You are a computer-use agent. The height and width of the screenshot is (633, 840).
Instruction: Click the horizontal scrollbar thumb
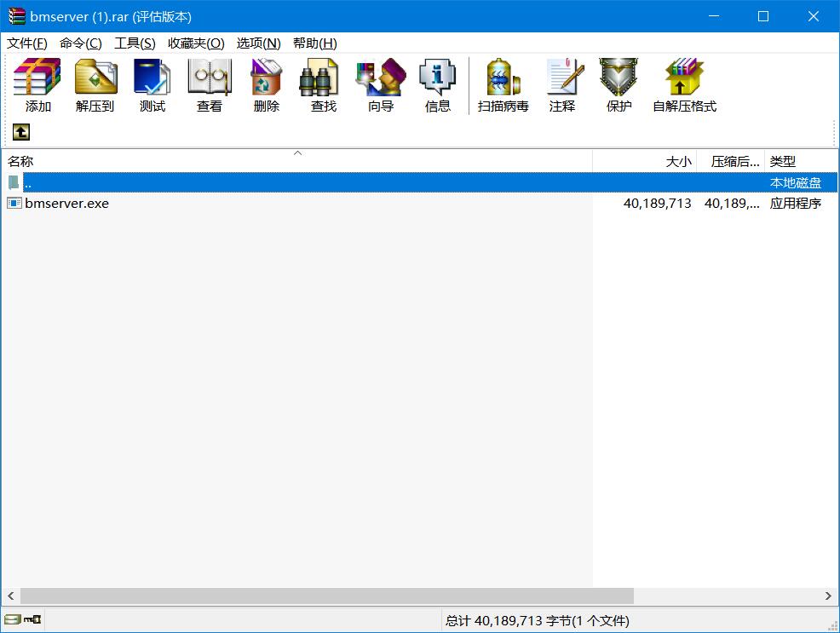327,596
